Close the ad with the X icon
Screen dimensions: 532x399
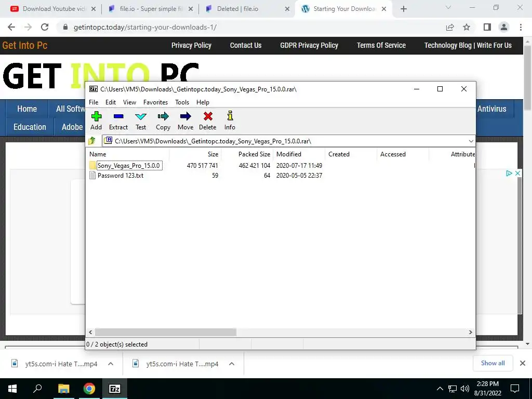click(x=518, y=174)
